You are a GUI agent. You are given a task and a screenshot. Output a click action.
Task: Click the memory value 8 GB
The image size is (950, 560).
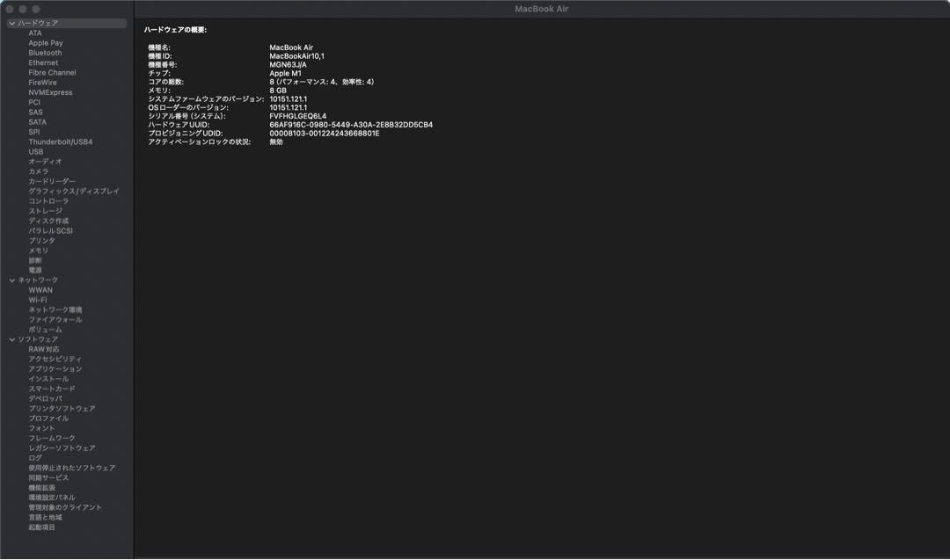click(278, 91)
